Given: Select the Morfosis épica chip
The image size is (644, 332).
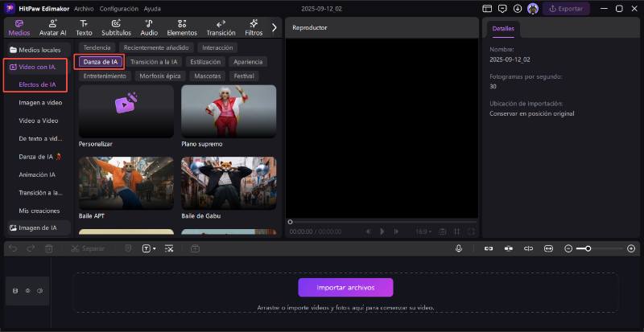Looking at the screenshot, I should [159, 76].
